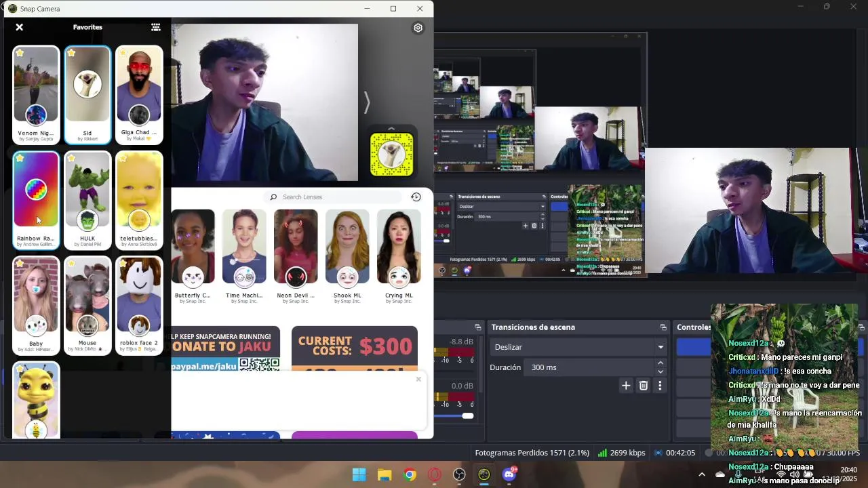This screenshot has width=868, height=488.
Task: Open File Explorer from the taskbar
Action: (x=384, y=474)
